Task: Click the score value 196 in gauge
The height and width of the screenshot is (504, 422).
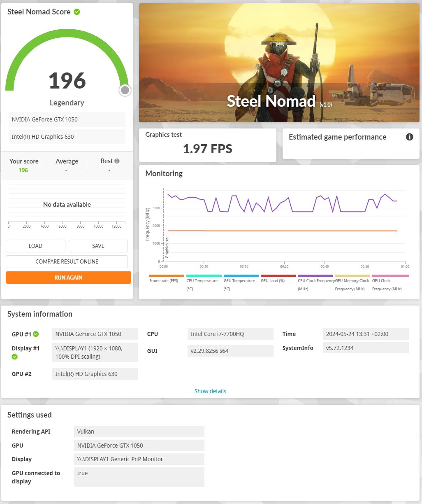Action: click(67, 81)
